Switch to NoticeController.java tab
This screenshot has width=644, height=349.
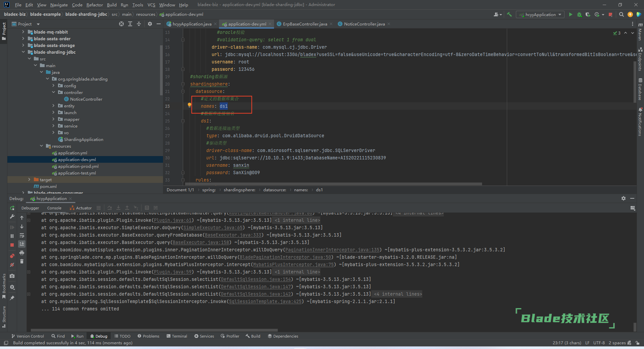click(x=364, y=24)
